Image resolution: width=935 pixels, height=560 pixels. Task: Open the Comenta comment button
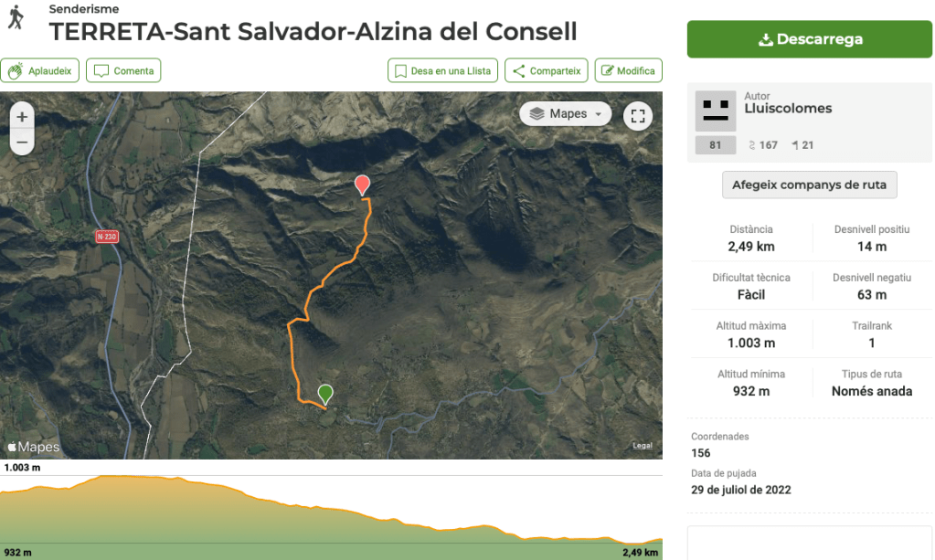[124, 71]
